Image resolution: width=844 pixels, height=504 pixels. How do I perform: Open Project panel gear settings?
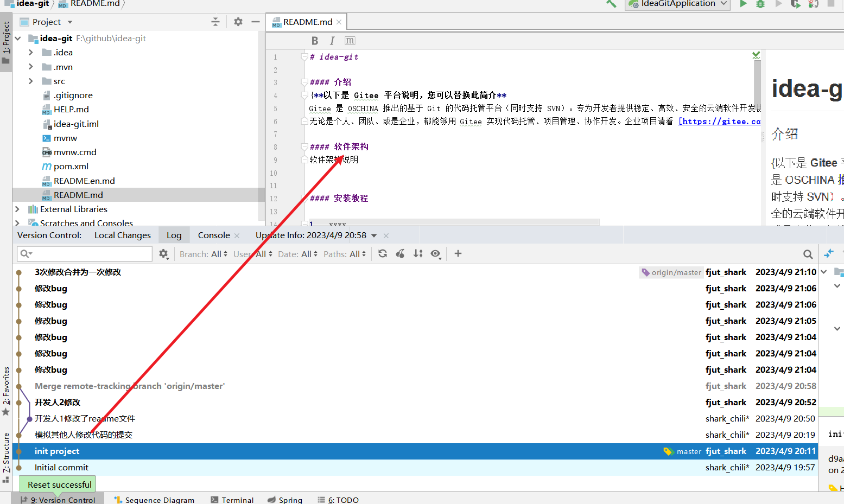point(238,22)
